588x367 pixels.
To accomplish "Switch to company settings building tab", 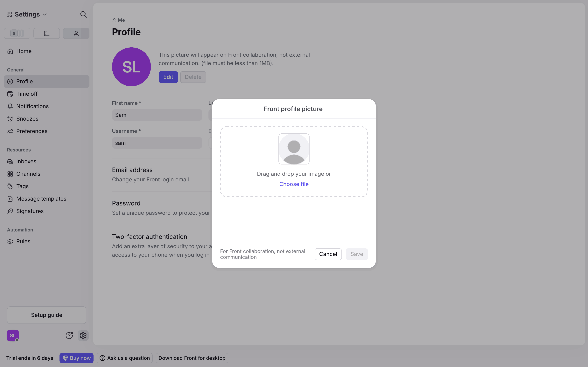I will pyautogui.click(x=47, y=33).
